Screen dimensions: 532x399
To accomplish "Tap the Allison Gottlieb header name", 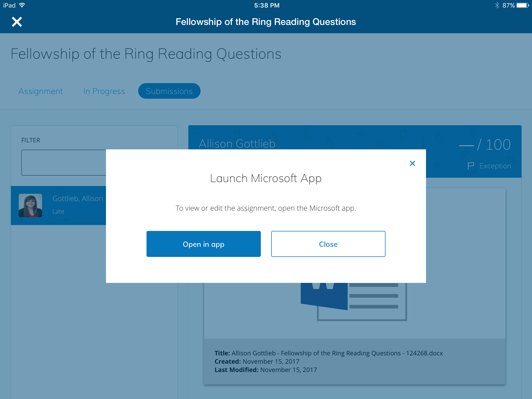I will click(237, 144).
